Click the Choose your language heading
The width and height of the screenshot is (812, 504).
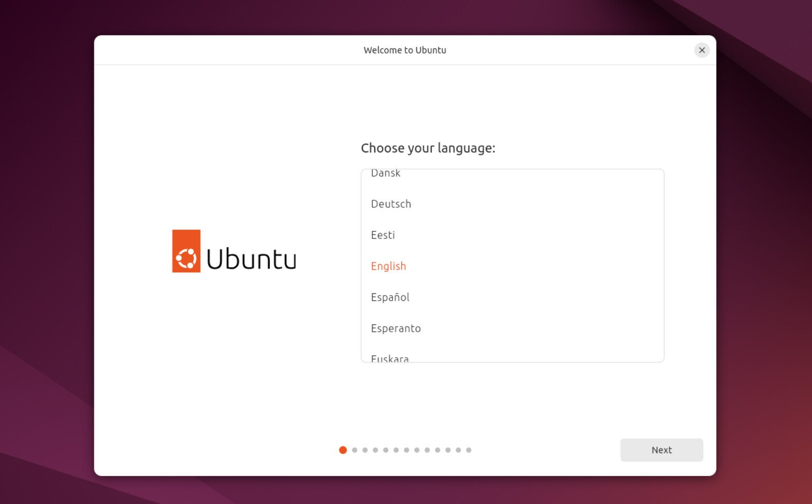point(428,148)
